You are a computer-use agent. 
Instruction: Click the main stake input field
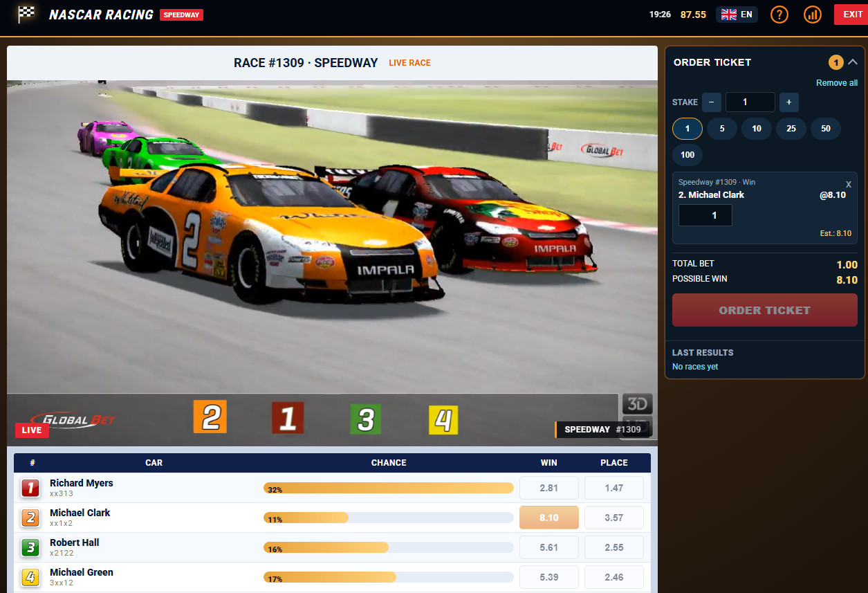tap(750, 102)
